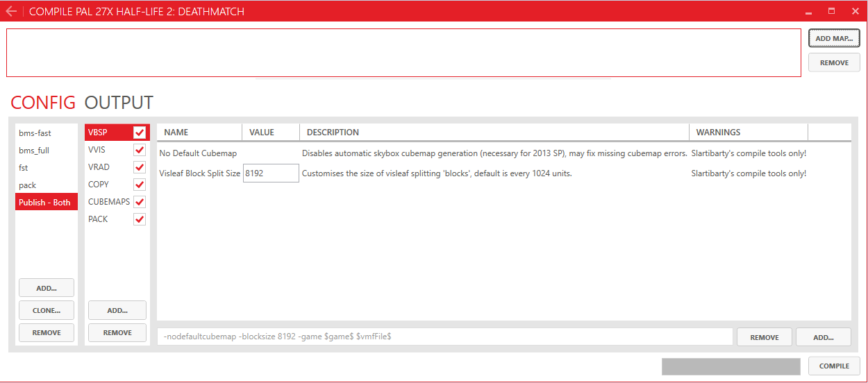868x383 pixels.
Task: Click the COMPILE button
Action: click(x=834, y=366)
